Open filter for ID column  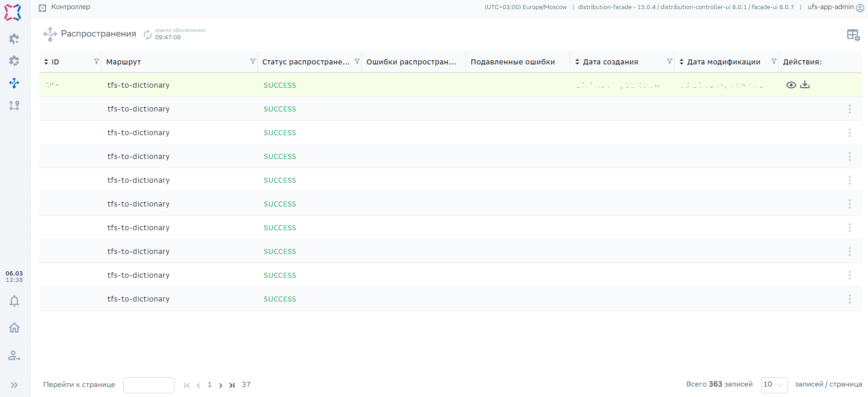click(x=96, y=62)
